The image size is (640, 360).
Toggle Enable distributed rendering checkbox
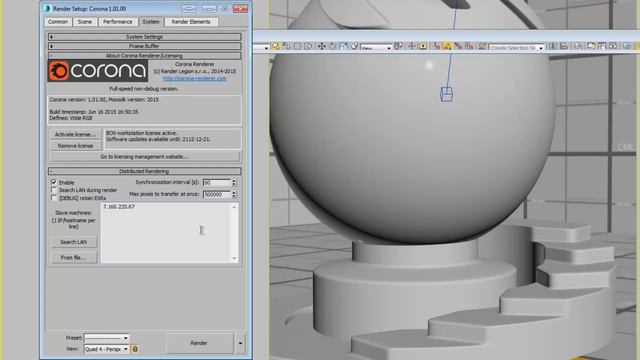point(53,182)
